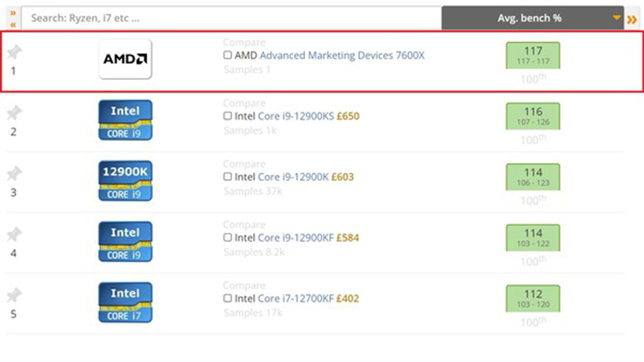Click the 117 bench score box
This screenshot has height=362, width=644.
pos(533,55)
